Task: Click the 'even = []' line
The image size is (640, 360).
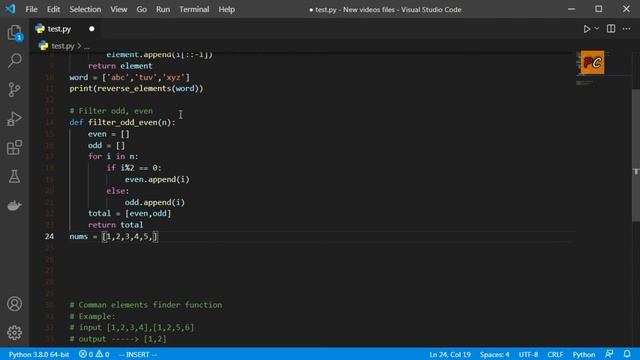Action: pos(109,134)
